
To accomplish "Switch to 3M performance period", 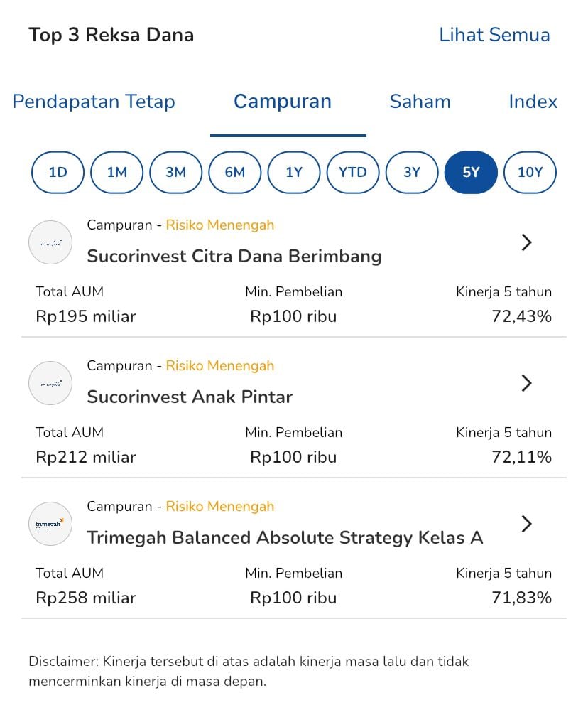I will pos(175,172).
